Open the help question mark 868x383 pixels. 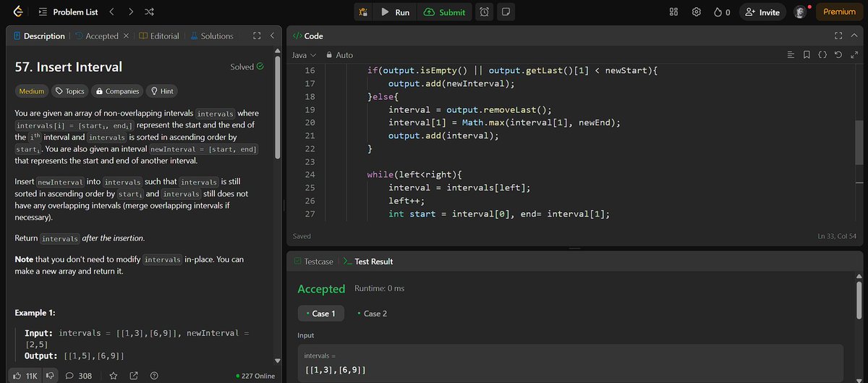[154, 376]
